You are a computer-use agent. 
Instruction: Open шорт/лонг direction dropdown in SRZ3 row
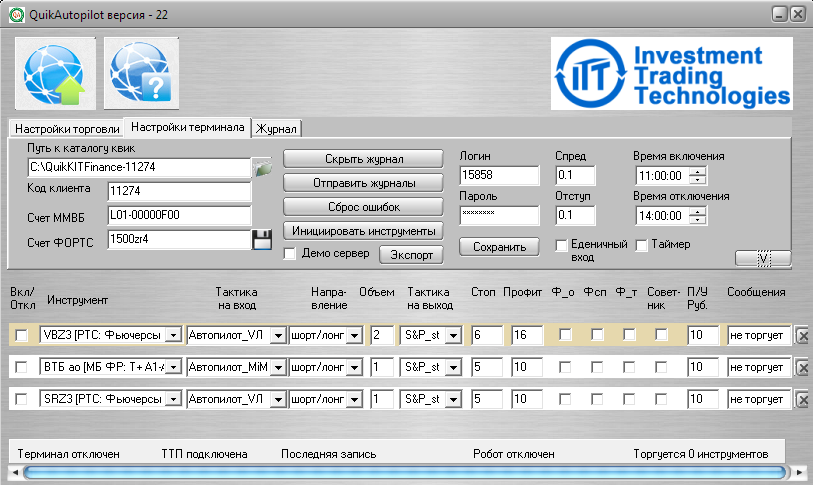point(355,400)
